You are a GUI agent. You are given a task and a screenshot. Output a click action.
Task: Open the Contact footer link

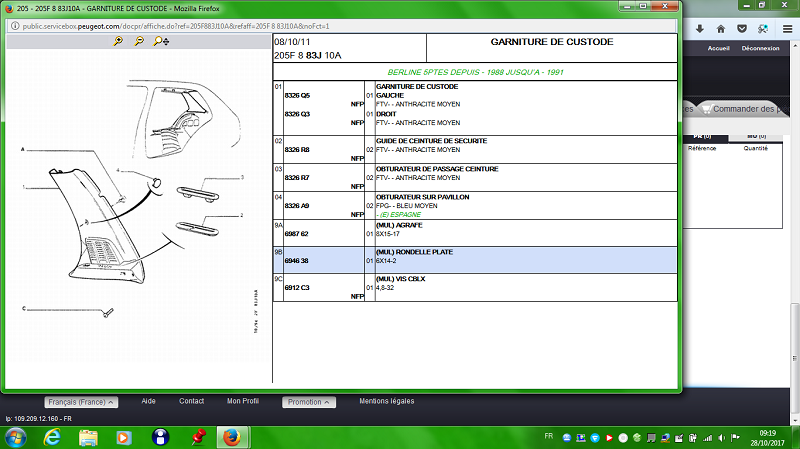pos(191,401)
